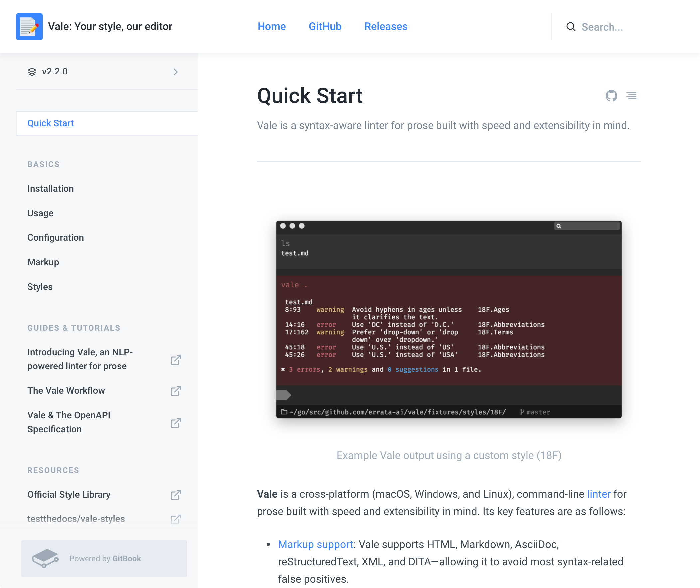This screenshot has width=700, height=588.
Task: Open the Styles page
Action: tap(40, 287)
